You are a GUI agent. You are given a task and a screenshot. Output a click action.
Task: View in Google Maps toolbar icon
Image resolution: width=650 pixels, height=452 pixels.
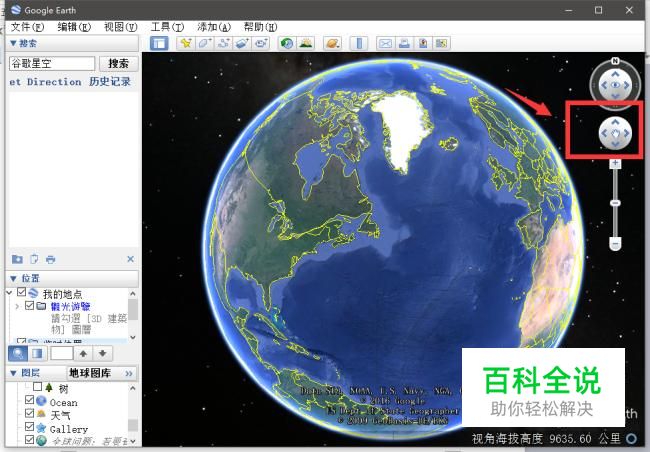point(441,43)
